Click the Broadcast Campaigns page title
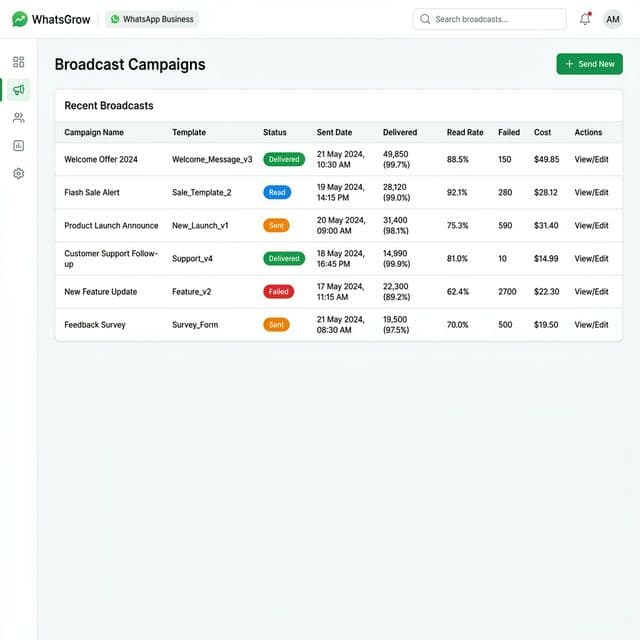This screenshot has width=640, height=640. [x=130, y=64]
